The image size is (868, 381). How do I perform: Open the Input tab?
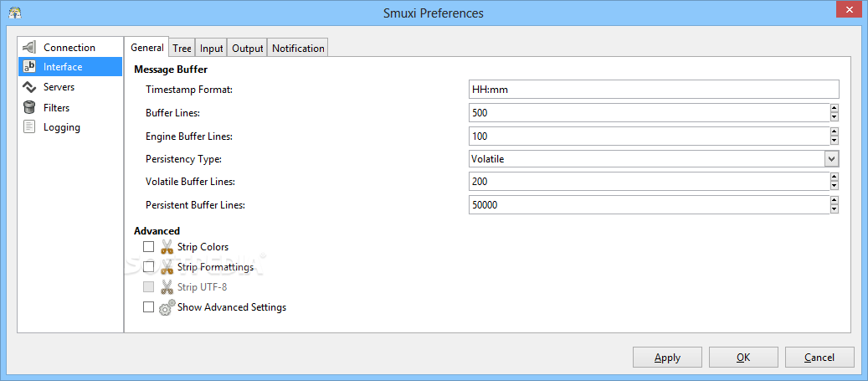pos(212,49)
